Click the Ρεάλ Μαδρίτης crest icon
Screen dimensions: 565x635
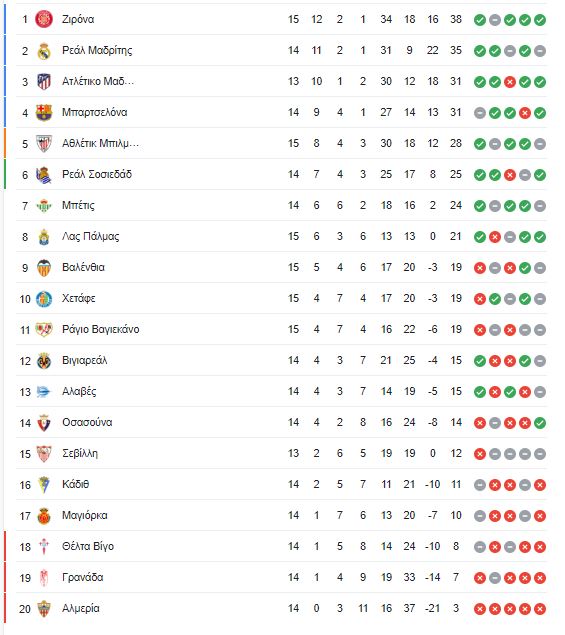(44, 51)
